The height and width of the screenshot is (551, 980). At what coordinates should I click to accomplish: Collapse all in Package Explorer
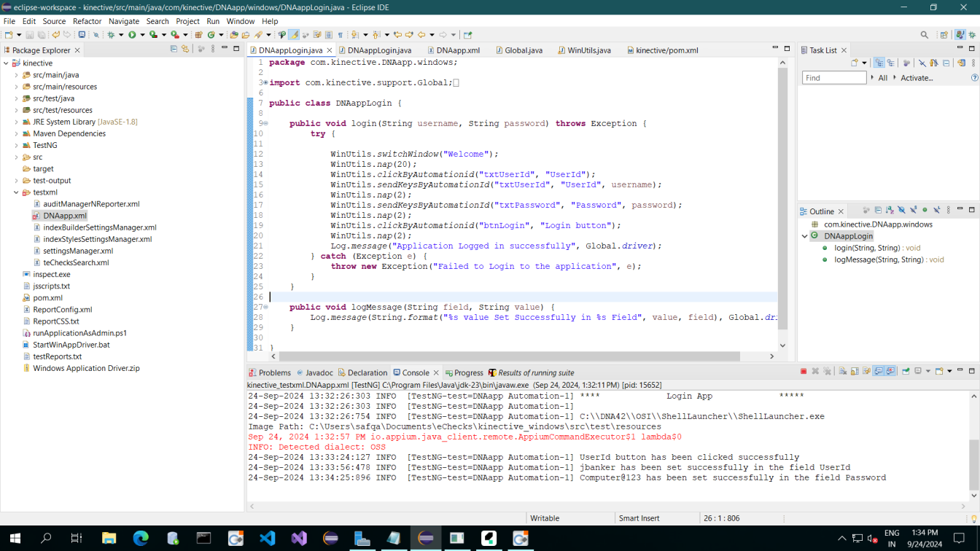click(x=174, y=50)
